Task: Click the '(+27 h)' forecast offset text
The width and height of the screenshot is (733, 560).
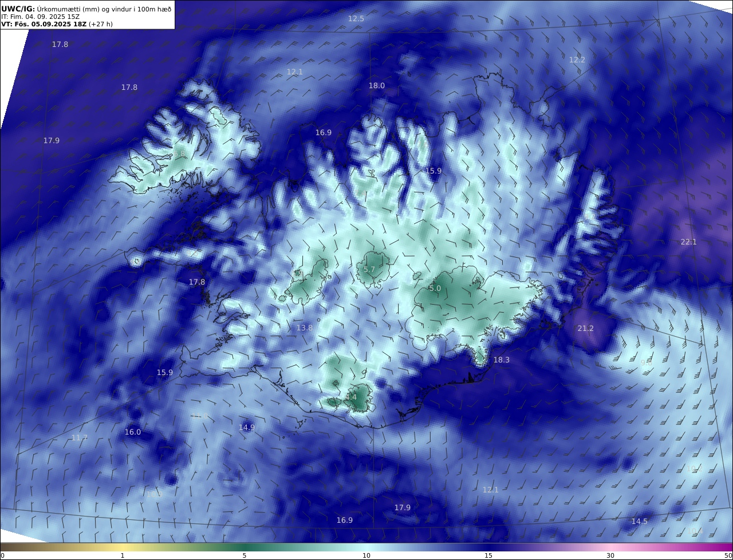Action: 100,25
